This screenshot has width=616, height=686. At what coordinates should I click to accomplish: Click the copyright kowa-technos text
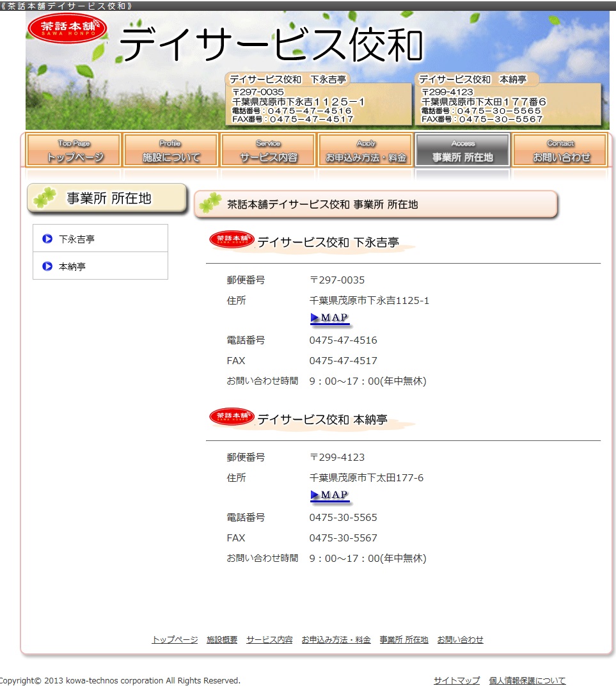coord(120,680)
